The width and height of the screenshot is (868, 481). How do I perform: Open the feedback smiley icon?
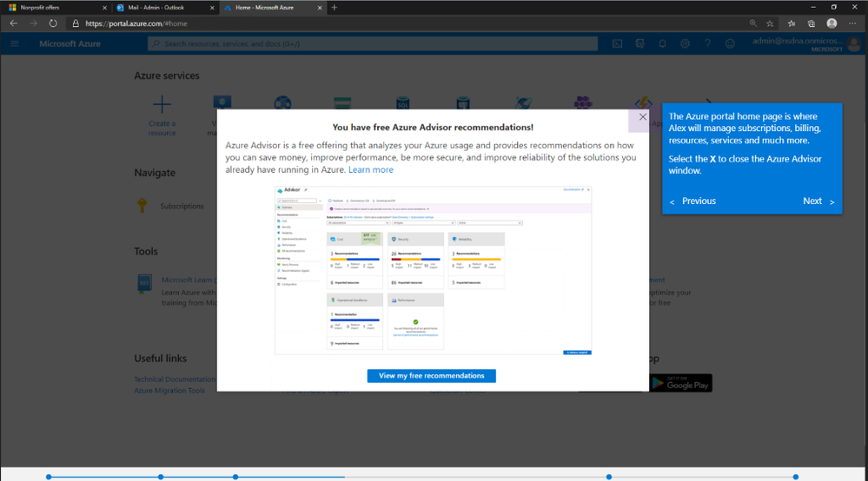coord(730,43)
